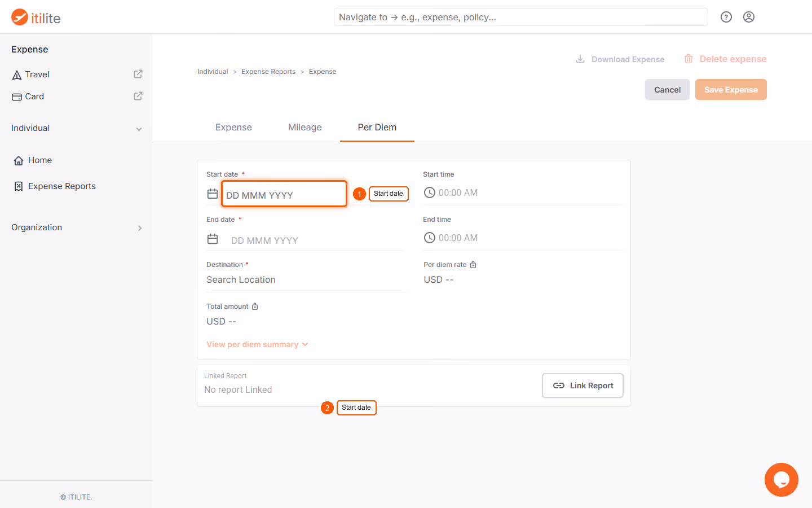
Task: Open the help question mark icon
Action: pyautogui.click(x=726, y=17)
